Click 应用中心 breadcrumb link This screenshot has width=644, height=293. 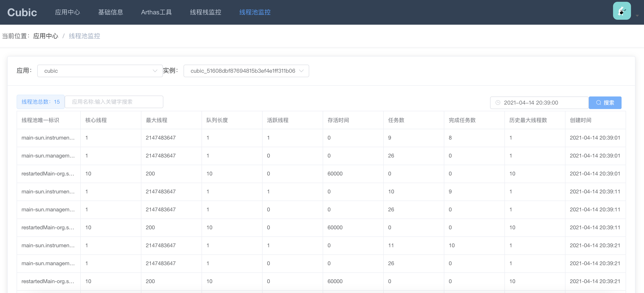coord(46,36)
